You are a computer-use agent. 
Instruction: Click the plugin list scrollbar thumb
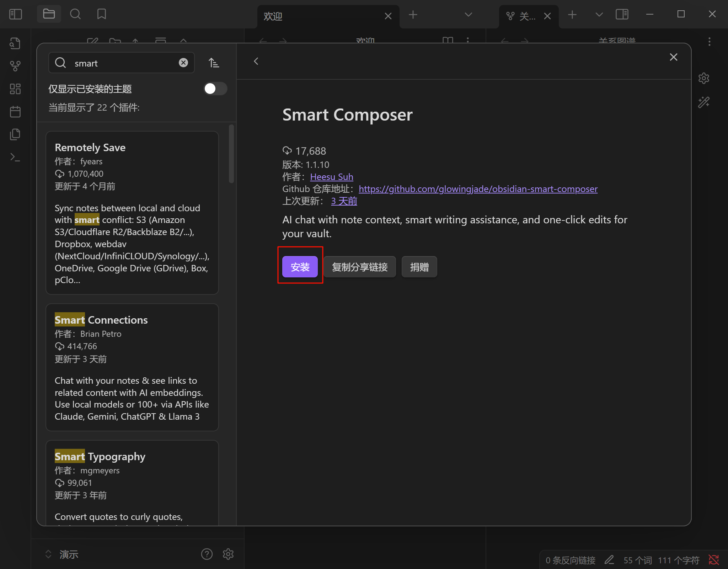click(x=231, y=154)
